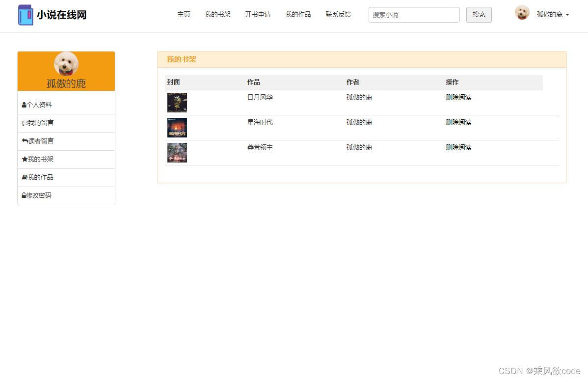Click 阅读 for 日月风华
This screenshot has width=588, height=380.
[465, 98]
